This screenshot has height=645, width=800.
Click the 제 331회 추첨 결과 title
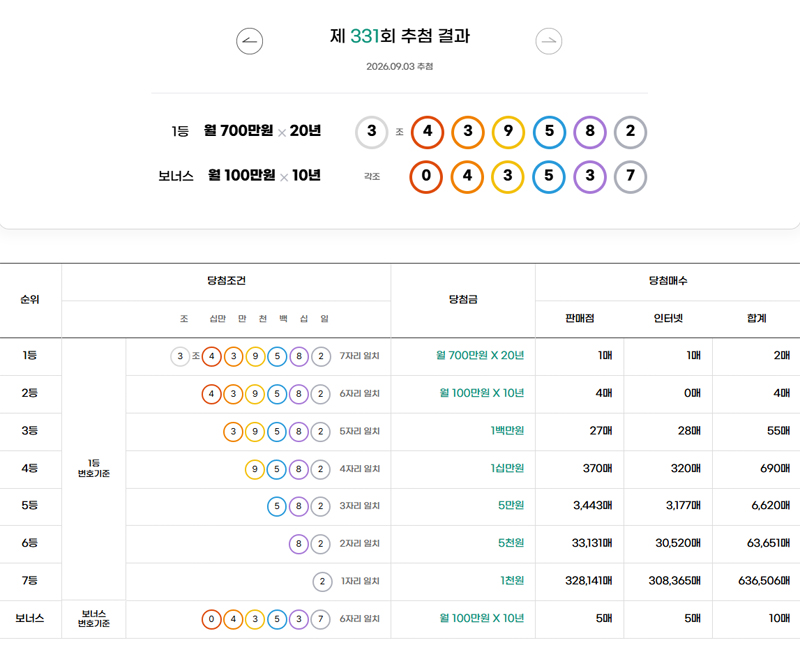(x=399, y=36)
